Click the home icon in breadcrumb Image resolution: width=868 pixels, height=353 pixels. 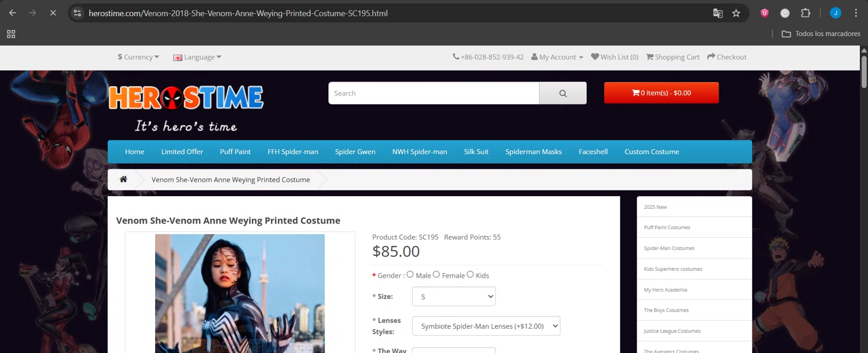coord(123,179)
